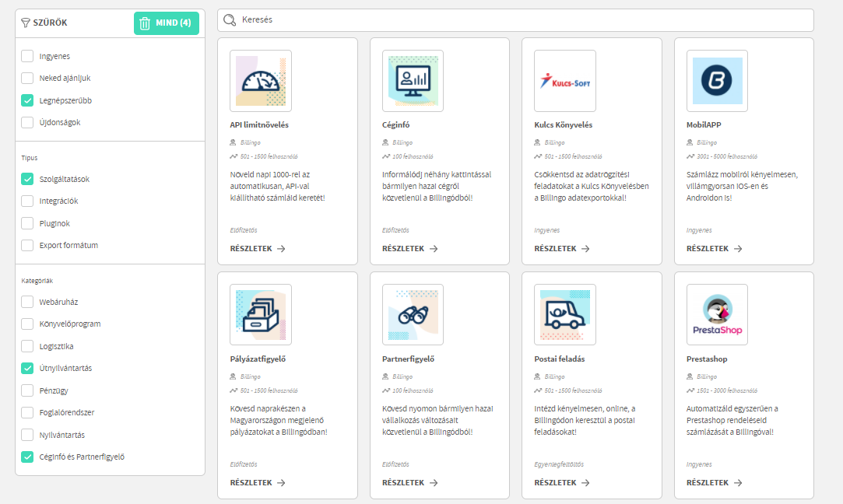Click the Pályázatfigyelő card title
Screen dimensions: 843x504
258,359
